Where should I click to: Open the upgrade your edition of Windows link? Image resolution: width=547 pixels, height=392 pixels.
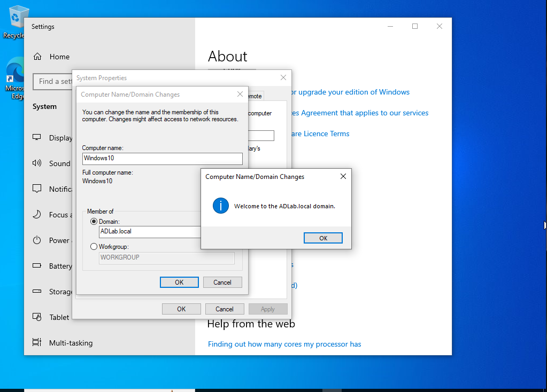[351, 92]
